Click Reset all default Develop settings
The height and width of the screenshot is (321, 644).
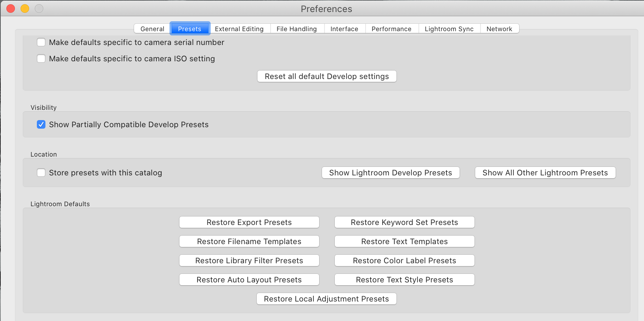[x=327, y=76]
